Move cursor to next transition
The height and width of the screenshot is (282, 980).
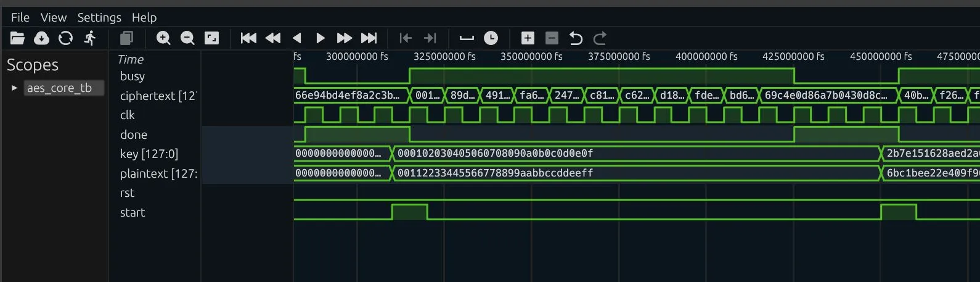coord(430,38)
